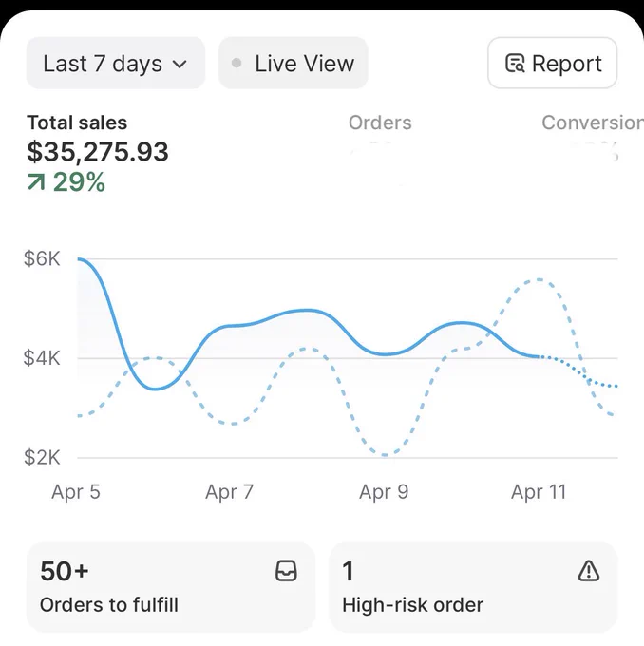Image resolution: width=644 pixels, height=646 pixels.
Task: Select the dotted comparison line low near Apr 9
Action: coord(385,455)
